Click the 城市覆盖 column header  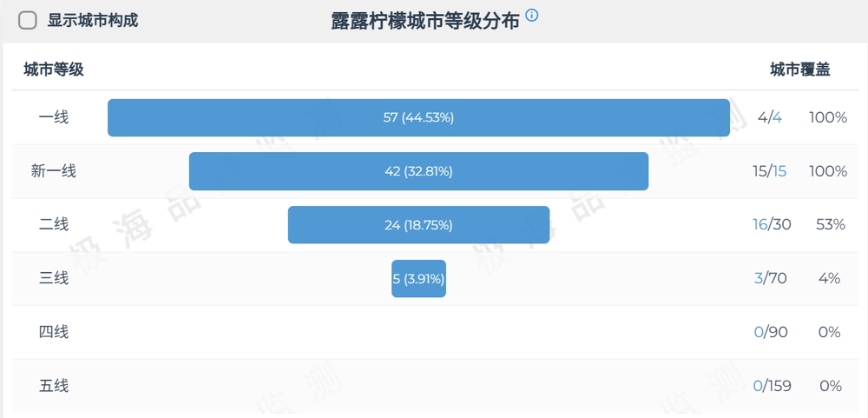click(x=800, y=70)
